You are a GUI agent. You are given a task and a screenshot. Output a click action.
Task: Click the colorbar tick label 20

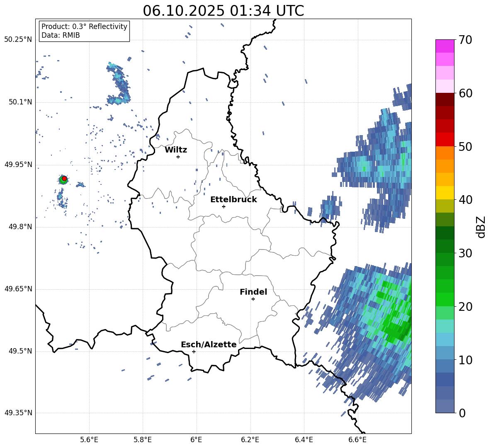click(465, 307)
